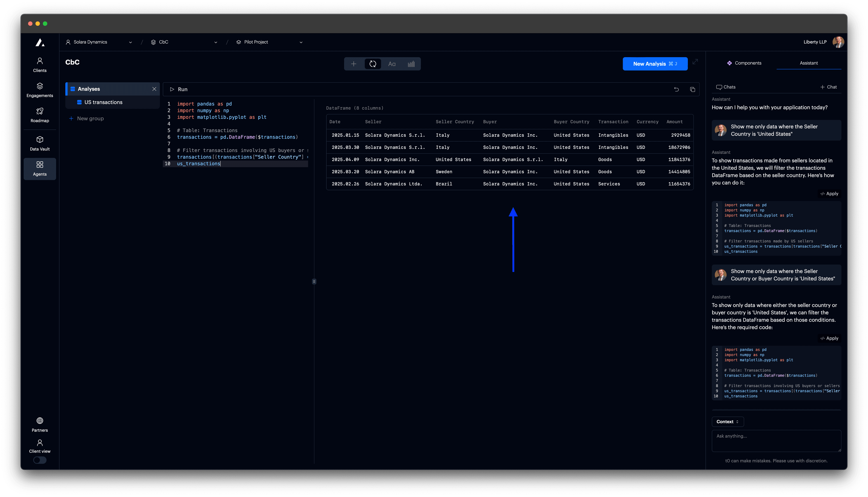Toggle the Client view switch
Screen dimensions: 868x497
click(40, 460)
